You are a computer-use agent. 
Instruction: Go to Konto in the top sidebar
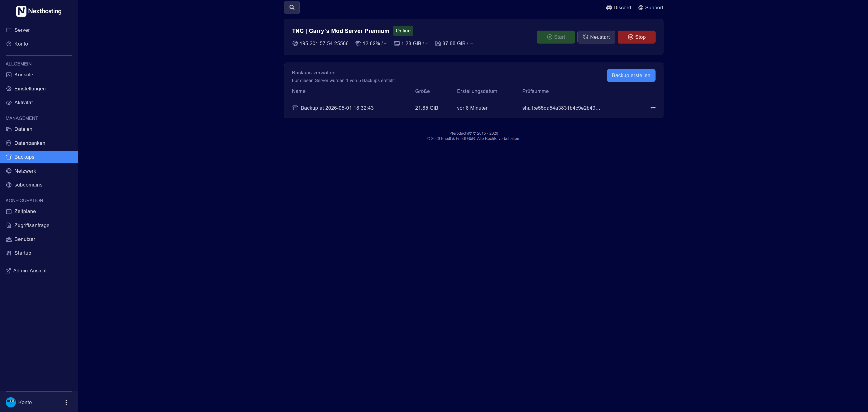[39, 44]
